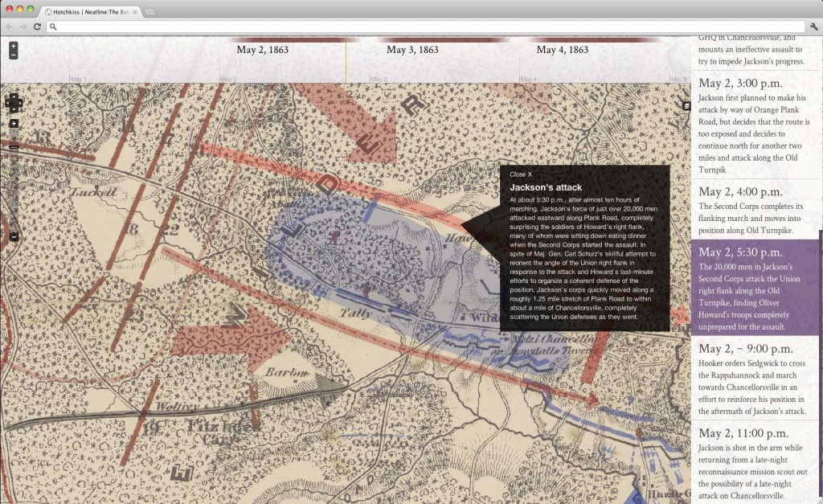Viewport: 823px width, 504px height.
Task: Pan the map left using pan control
Action: (x=8, y=104)
